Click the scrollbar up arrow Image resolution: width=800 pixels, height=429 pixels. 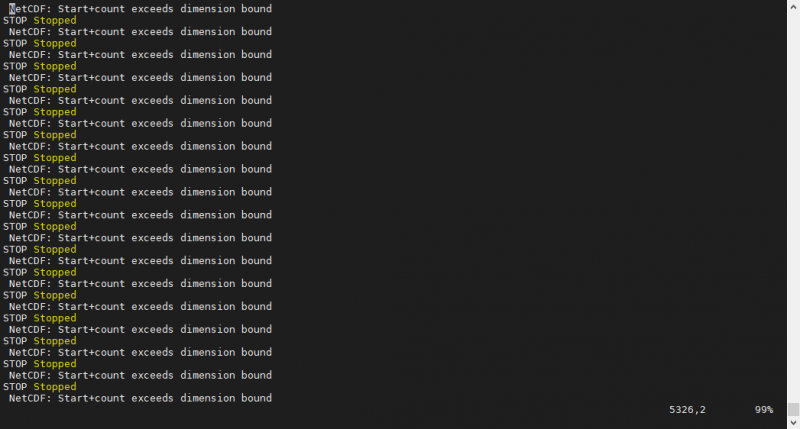[x=793, y=7]
